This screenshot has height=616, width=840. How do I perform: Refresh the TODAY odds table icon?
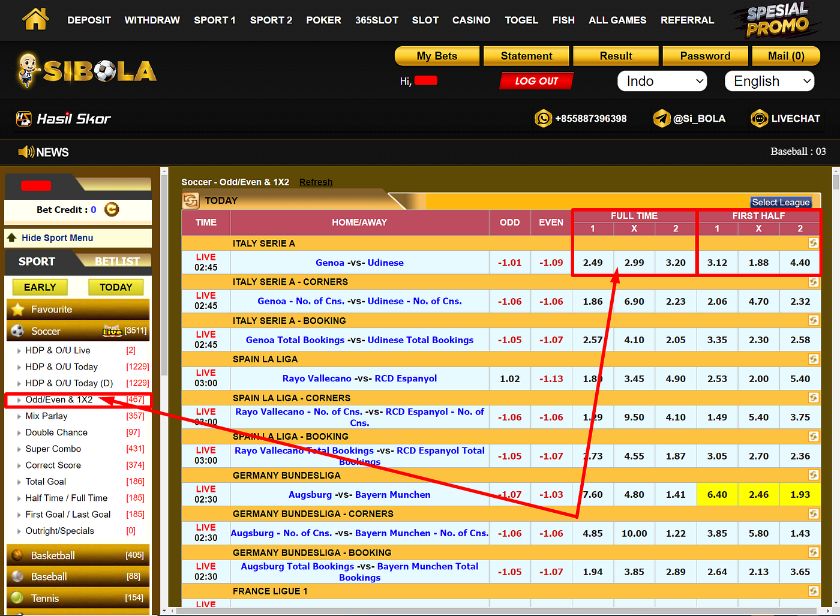pyautogui.click(x=191, y=201)
